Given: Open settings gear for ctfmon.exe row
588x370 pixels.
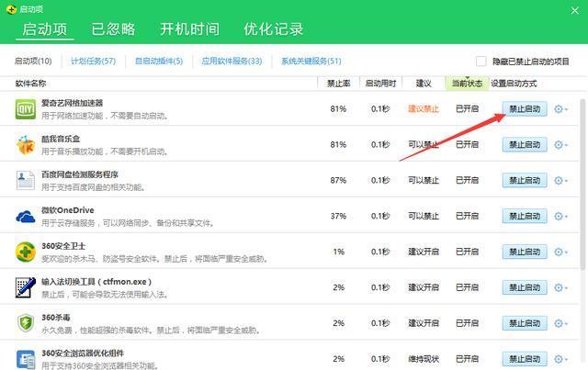Looking at the screenshot, I should (560, 287).
